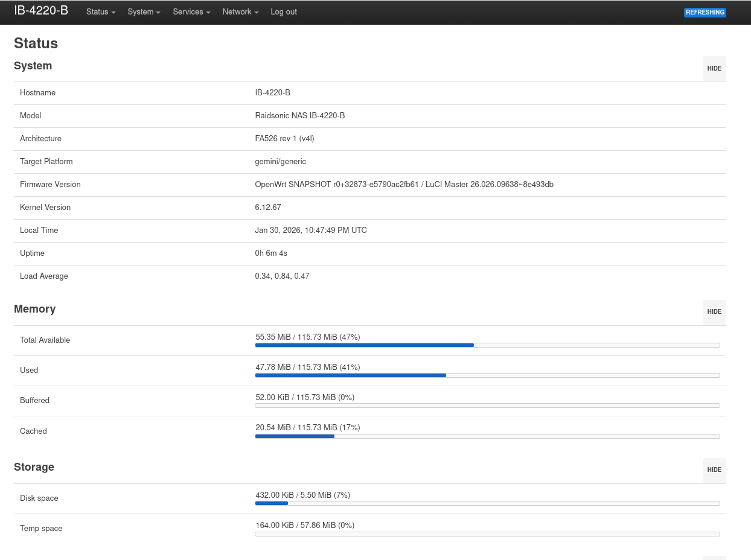Viewport: 751px width, 560px height.
Task: Open the Services dropdown menu
Action: (191, 12)
